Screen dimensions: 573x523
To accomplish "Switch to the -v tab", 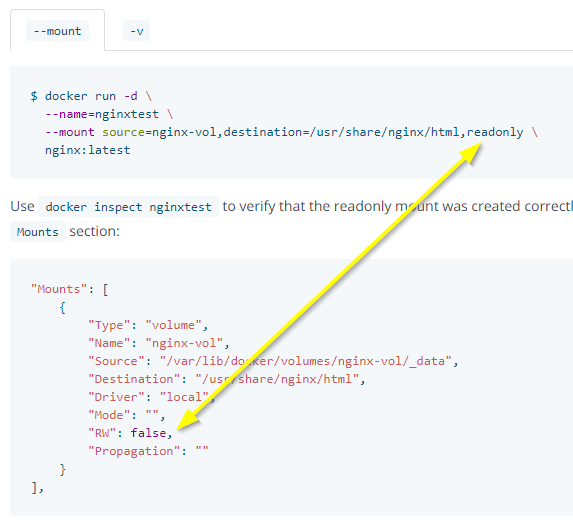I will 136,31.
